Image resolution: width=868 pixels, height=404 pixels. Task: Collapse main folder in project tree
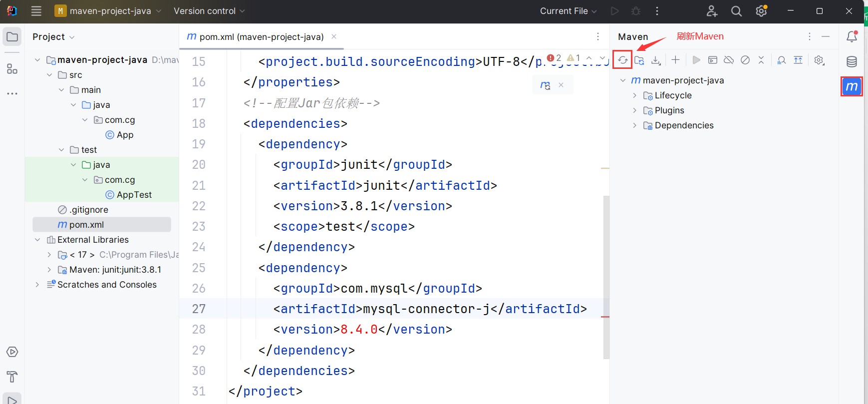[x=61, y=90]
